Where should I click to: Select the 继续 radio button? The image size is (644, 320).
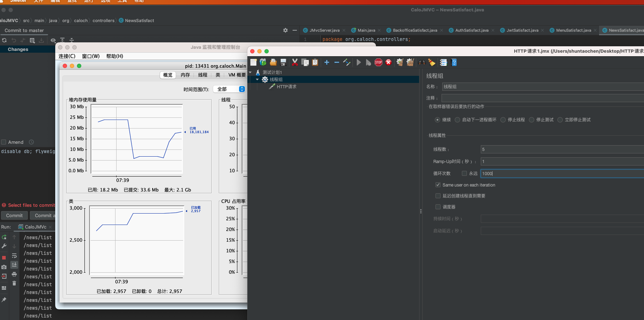click(437, 120)
